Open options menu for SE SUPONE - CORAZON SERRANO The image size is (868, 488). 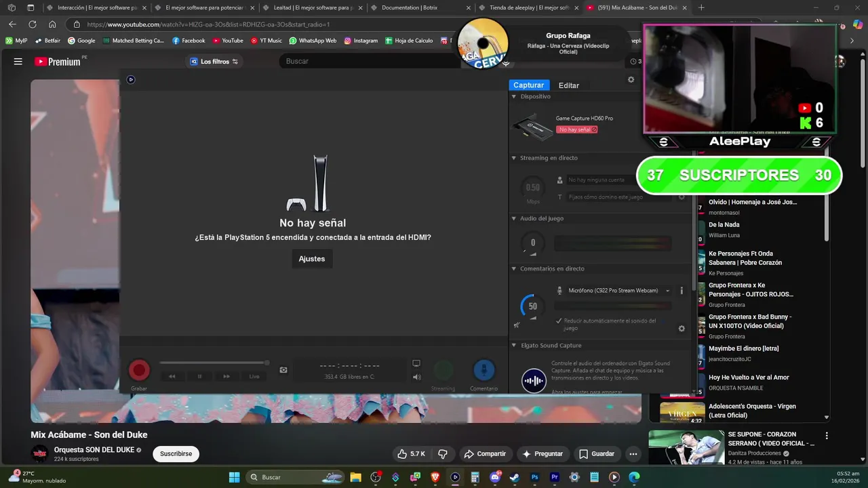826,436
